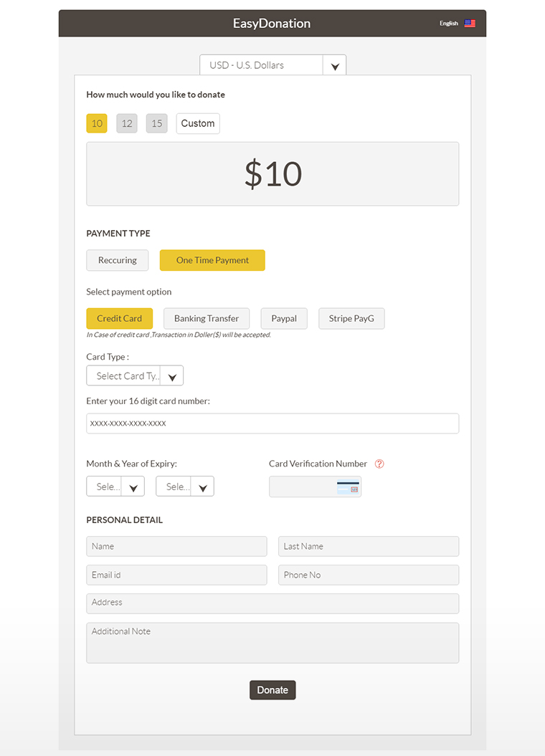Screen dimensions: 545x756
Task: Click the Email id input field
Action: point(176,575)
